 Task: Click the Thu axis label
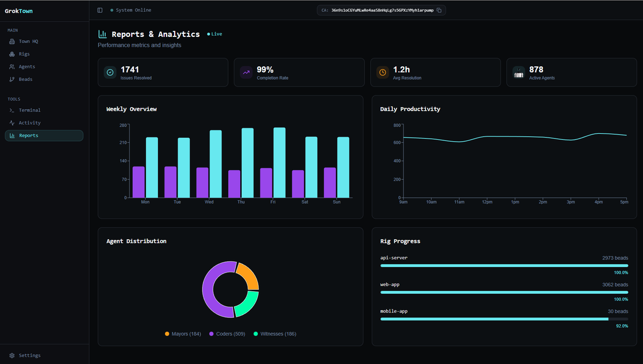241,202
